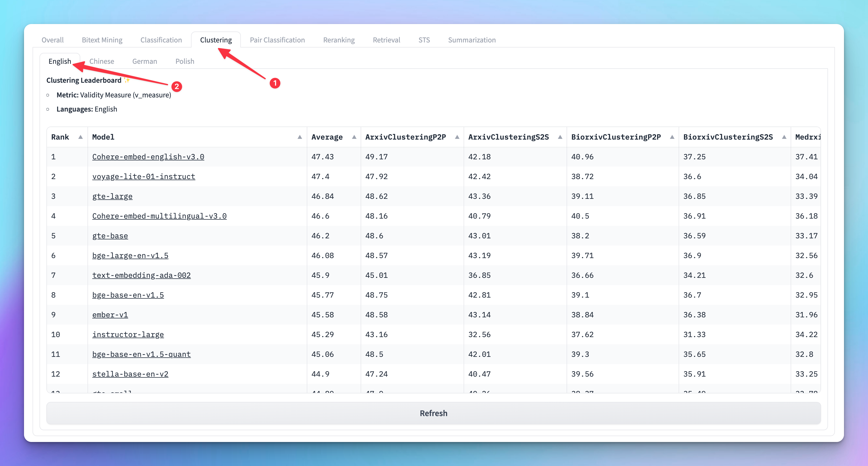The width and height of the screenshot is (868, 466).
Task: Switch to the Overall tab
Action: point(53,40)
